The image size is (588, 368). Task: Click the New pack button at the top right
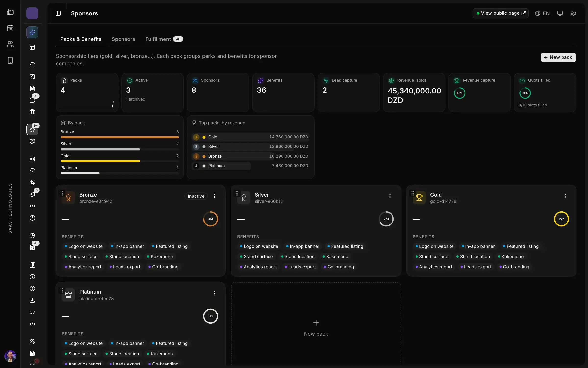click(x=558, y=57)
